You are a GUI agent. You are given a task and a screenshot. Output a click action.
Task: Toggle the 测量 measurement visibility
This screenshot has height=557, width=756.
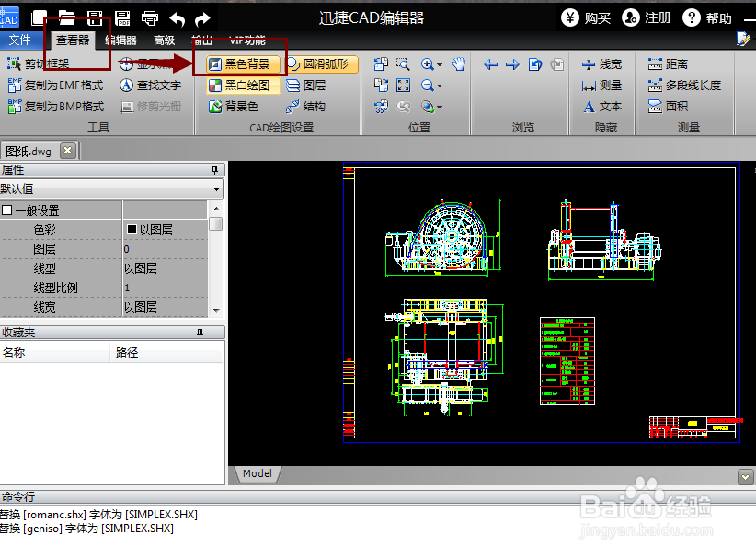pyautogui.click(x=601, y=85)
